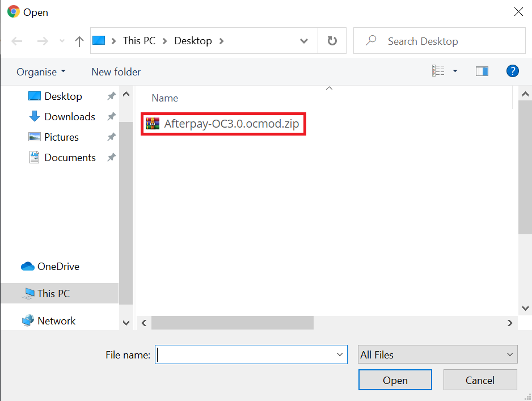This screenshot has height=401, width=532.
Task: Click the pin icon beside Pictures
Action: tap(111, 137)
